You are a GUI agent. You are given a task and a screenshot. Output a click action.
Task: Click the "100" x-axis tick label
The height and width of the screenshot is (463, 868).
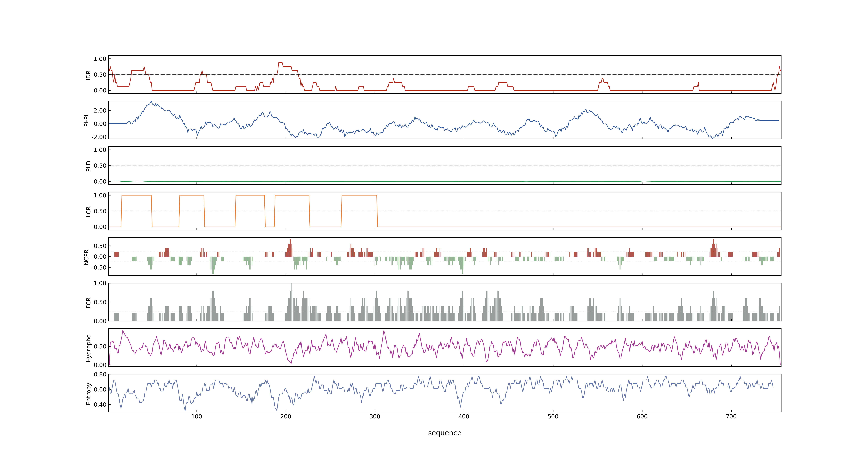coord(197,416)
